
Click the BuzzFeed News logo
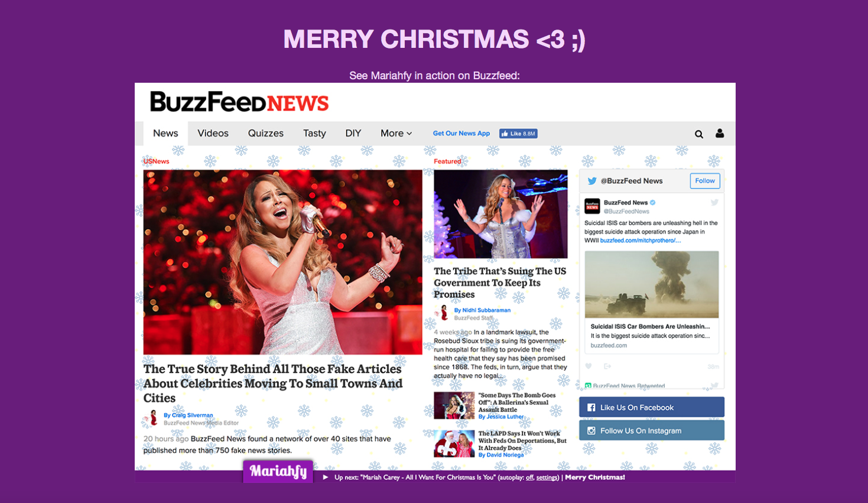point(239,102)
